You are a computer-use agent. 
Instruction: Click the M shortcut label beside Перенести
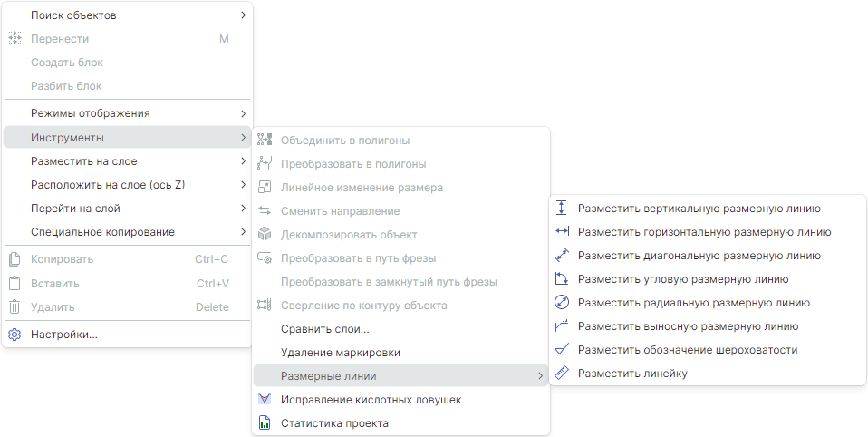click(224, 39)
